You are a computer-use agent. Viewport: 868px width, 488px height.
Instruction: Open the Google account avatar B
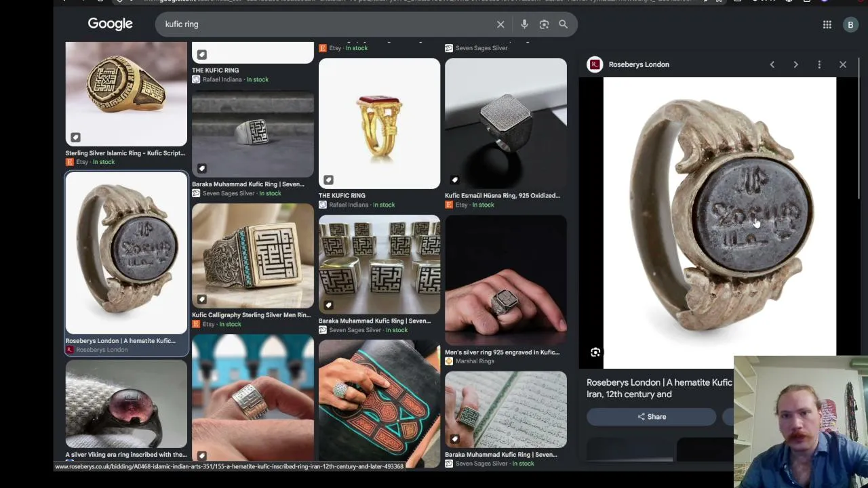click(x=850, y=24)
